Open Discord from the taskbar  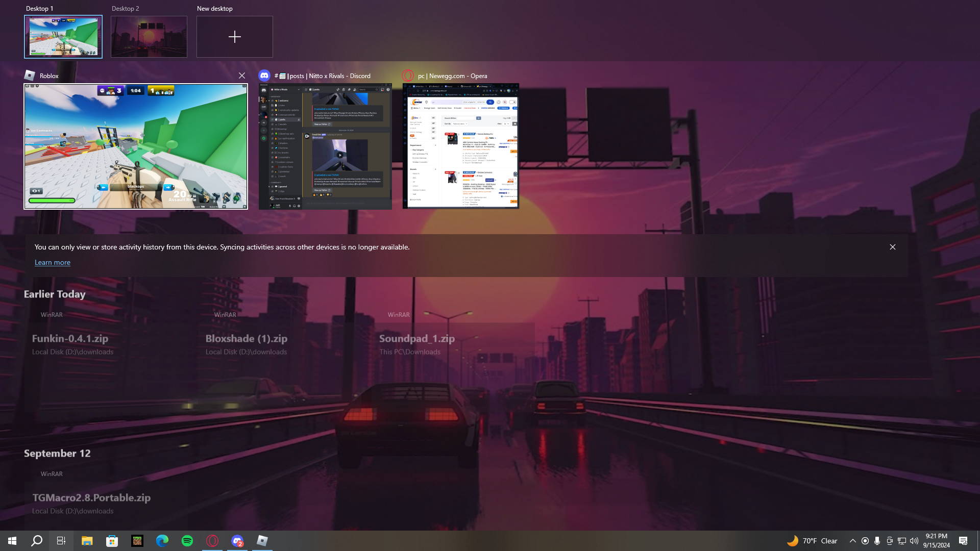point(237,541)
